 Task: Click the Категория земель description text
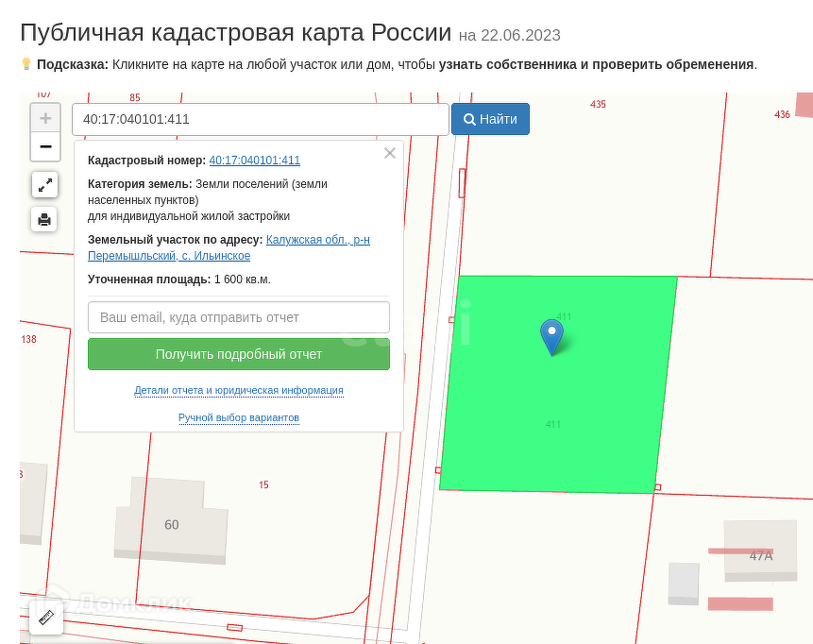pyautogui.click(x=208, y=199)
